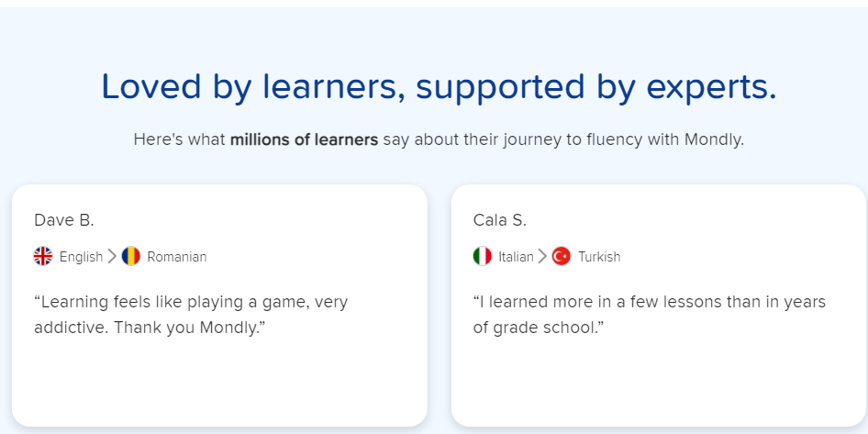Click Dave B.'s quote about playing a game
This screenshot has width=868, height=434.
point(191,314)
